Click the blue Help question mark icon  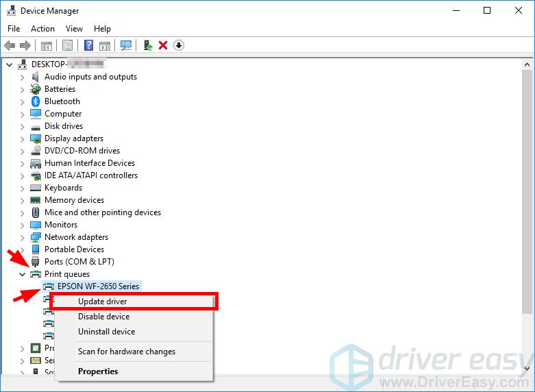(88, 45)
